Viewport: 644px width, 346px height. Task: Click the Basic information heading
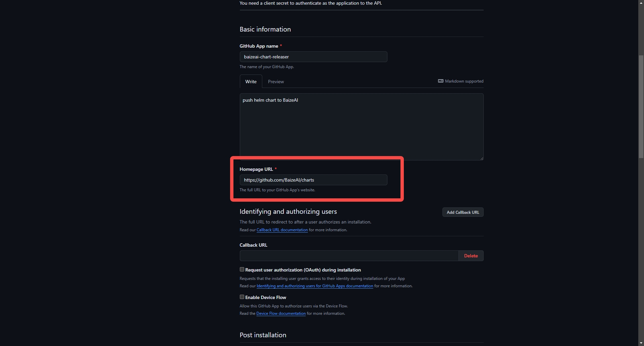tap(265, 29)
